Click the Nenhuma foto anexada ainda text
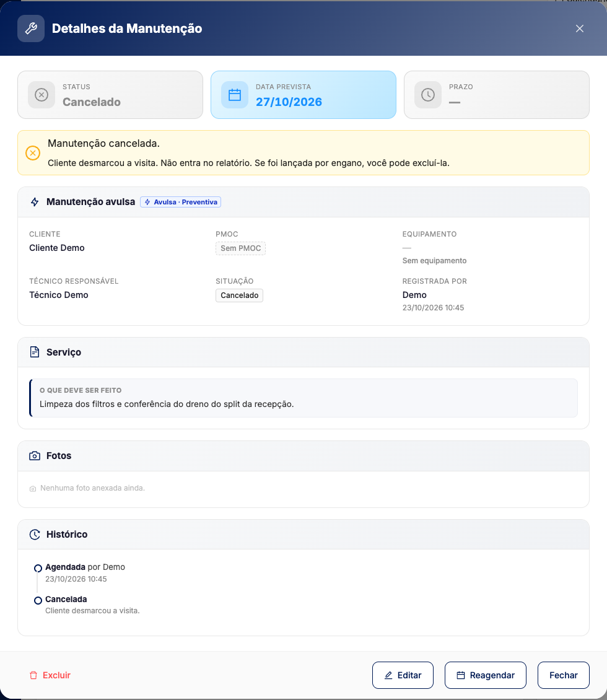 (92, 488)
